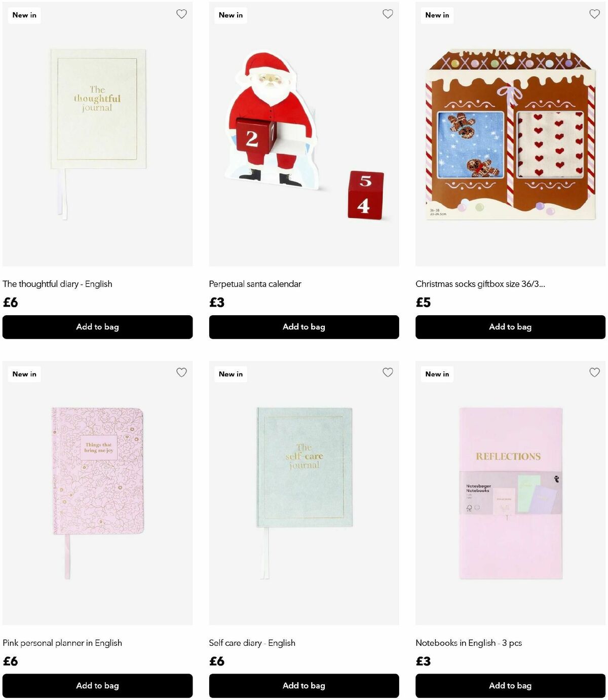This screenshot has width=608, height=700.
Task: Open The thoughtful diary - English link
Action: [x=57, y=284]
